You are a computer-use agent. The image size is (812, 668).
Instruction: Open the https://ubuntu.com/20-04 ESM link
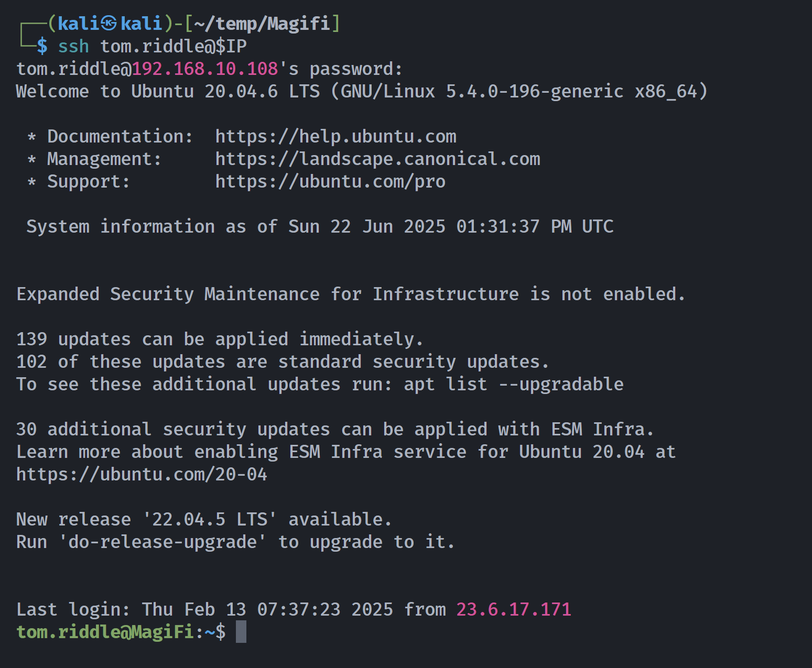click(142, 474)
